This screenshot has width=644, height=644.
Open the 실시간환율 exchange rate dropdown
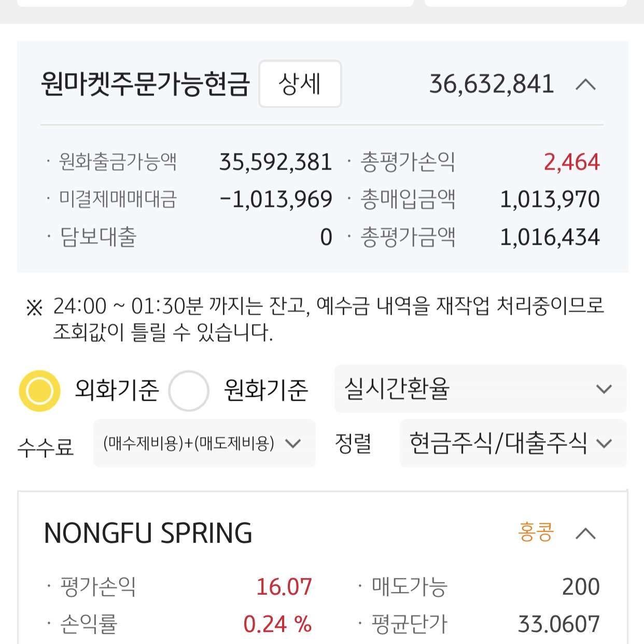point(480,389)
